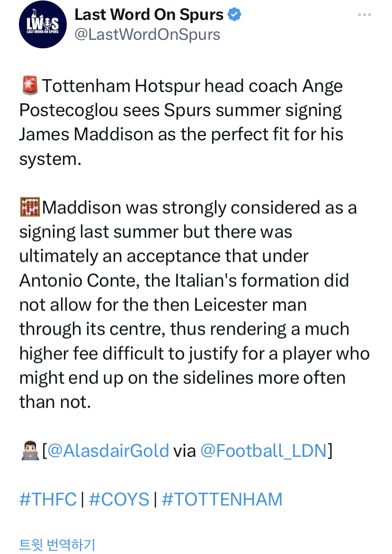This screenshot has width=392, height=554.
Task: Tap the closing bracket after @Football_LDN
Action: (330, 451)
